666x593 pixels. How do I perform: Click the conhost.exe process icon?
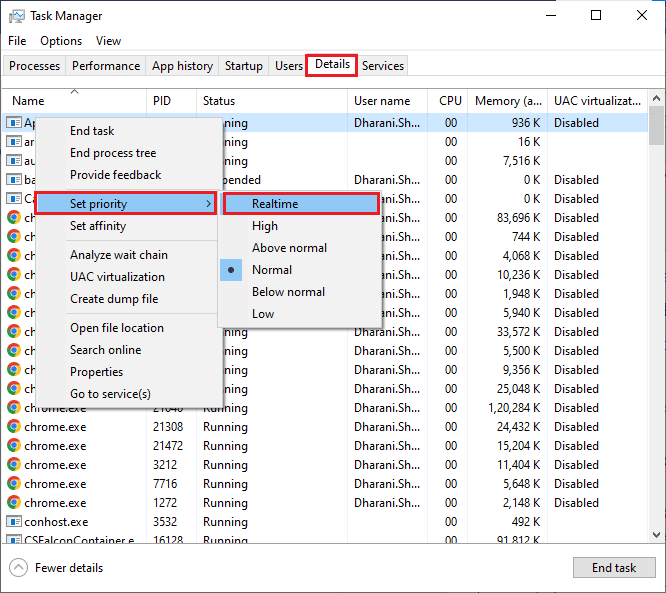click(14, 522)
